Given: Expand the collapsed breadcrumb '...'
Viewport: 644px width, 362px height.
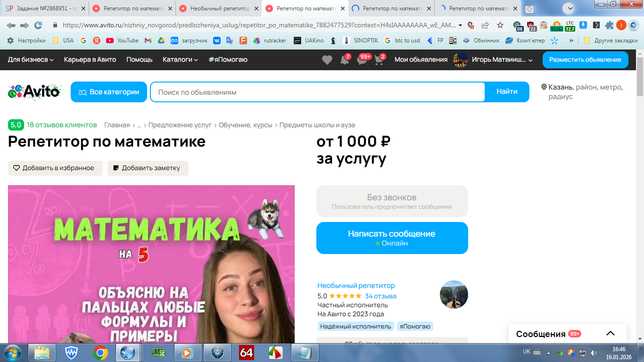Looking at the screenshot, I should click(139, 125).
